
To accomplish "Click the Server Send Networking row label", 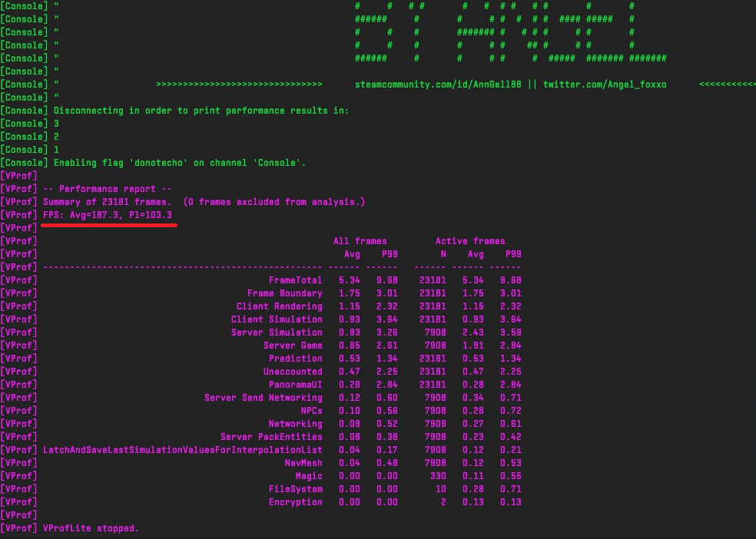I will point(263,398).
